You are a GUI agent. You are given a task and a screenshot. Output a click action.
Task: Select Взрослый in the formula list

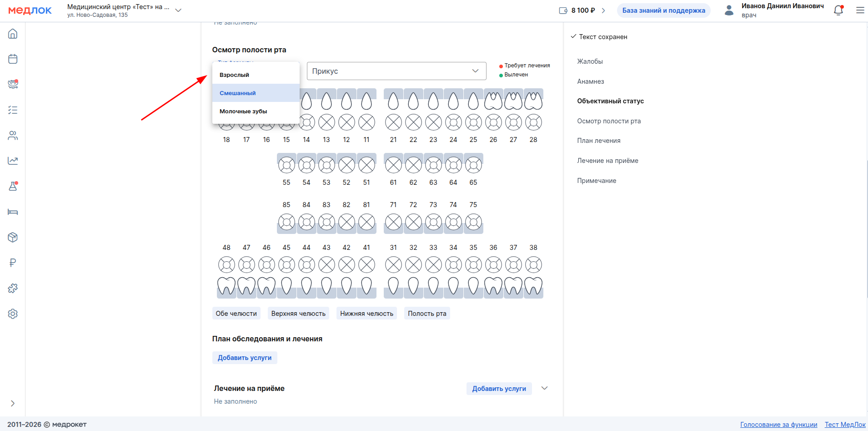pos(234,75)
